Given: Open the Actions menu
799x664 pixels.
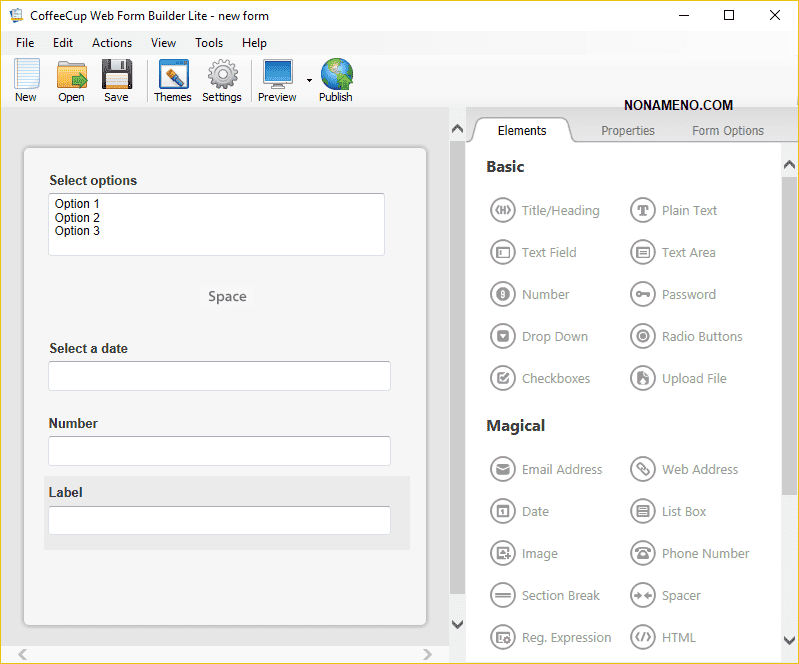Looking at the screenshot, I should [x=112, y=43].
